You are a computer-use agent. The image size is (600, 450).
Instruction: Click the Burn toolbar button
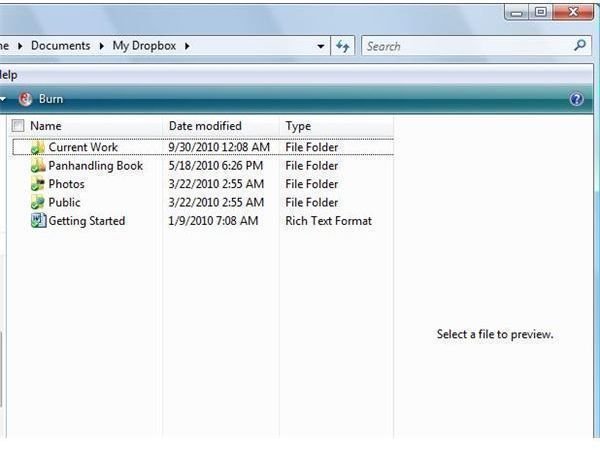[41, 99]
